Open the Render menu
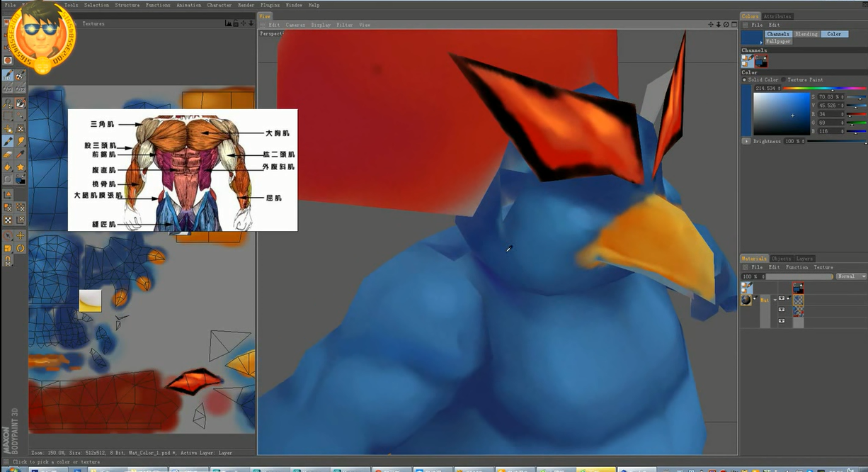 (246, 5)
